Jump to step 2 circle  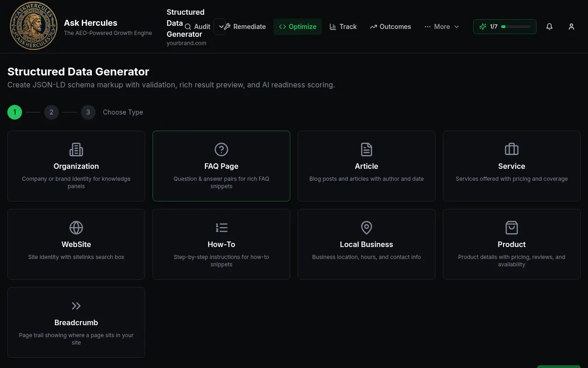coord(51,112)
